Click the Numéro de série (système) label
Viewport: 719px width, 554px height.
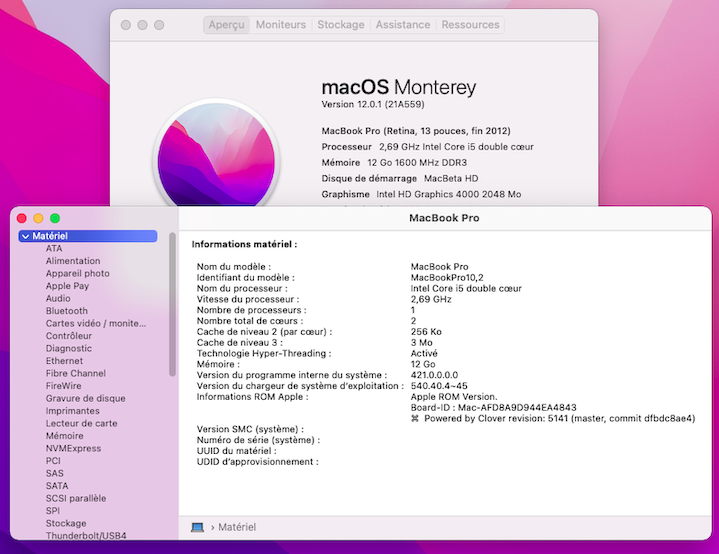(258, 440)
